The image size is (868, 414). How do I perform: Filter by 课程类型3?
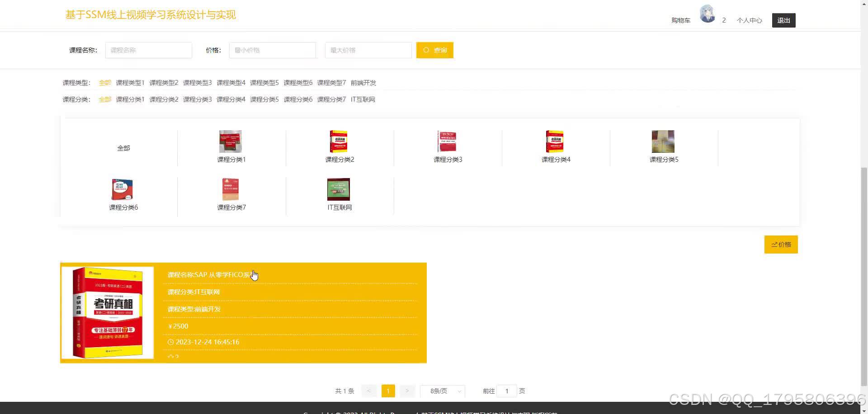(x=197, y=83)
